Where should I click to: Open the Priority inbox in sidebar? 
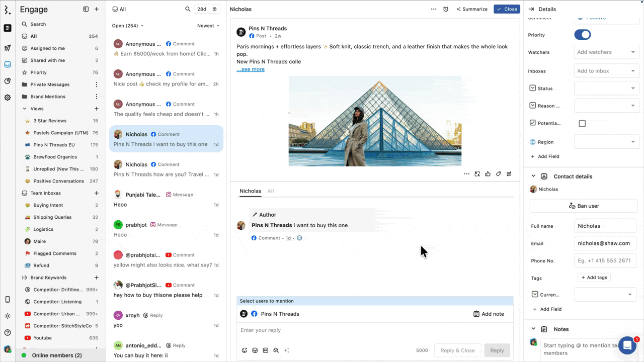[38, 72]
